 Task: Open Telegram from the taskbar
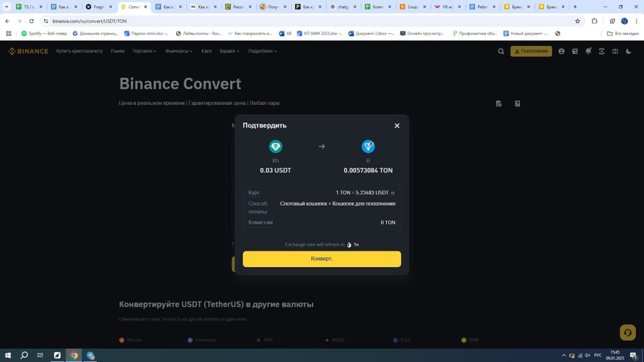coord(91,356)
